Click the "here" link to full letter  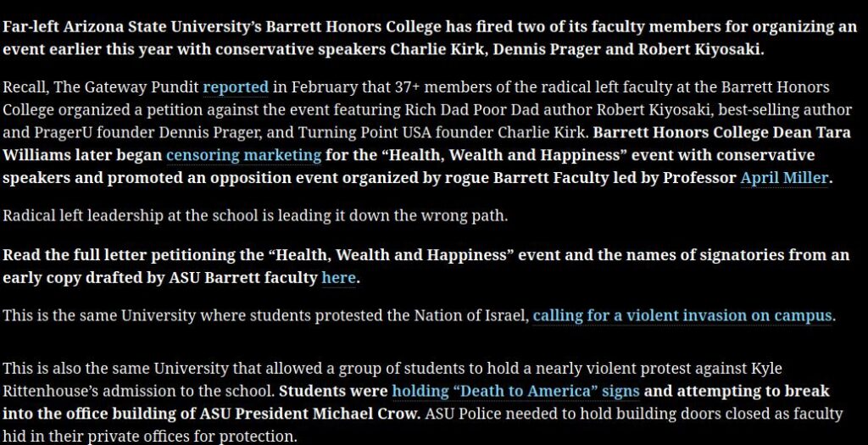point(339,277)
